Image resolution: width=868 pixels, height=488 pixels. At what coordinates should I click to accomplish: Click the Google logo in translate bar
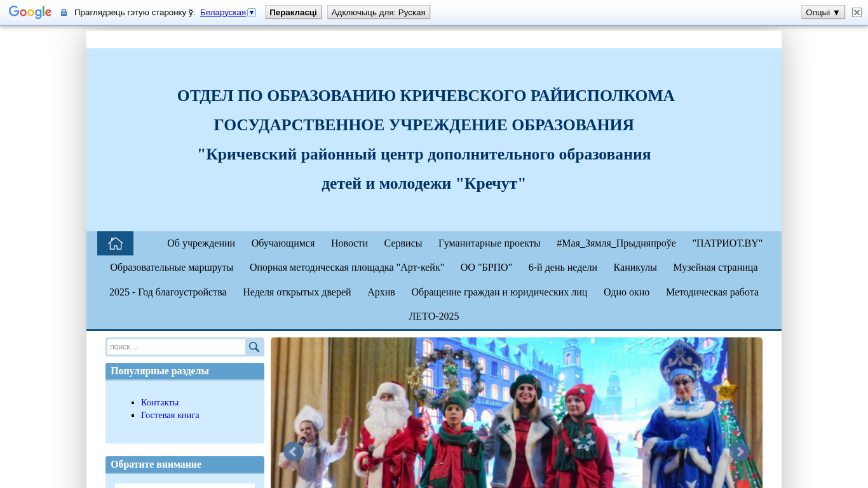coord(30,12)
